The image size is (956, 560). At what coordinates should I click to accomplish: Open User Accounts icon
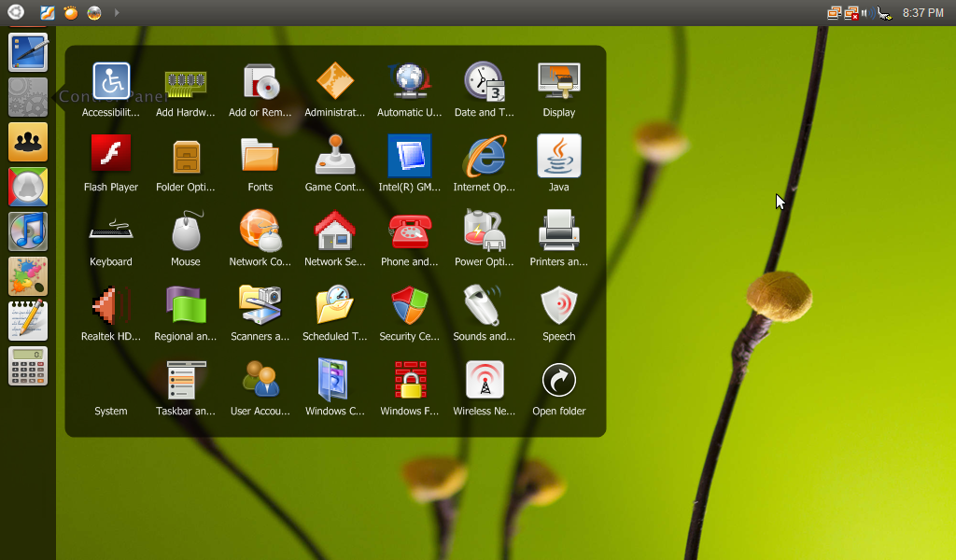[261, 379]
